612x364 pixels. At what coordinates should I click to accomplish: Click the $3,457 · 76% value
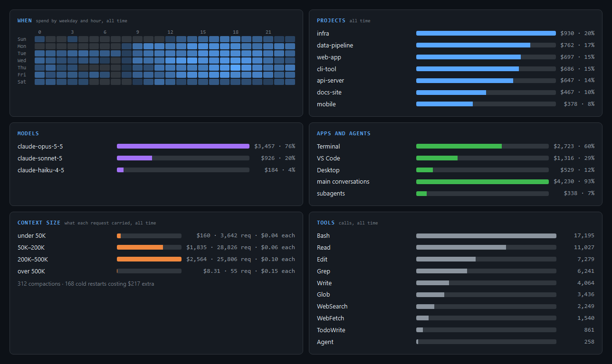tap(275, 147)
